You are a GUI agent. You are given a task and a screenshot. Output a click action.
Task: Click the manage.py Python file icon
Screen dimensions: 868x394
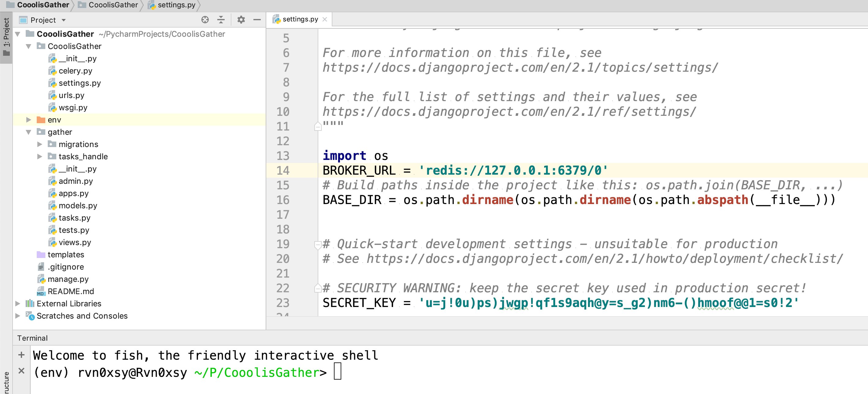pos(41,279)
